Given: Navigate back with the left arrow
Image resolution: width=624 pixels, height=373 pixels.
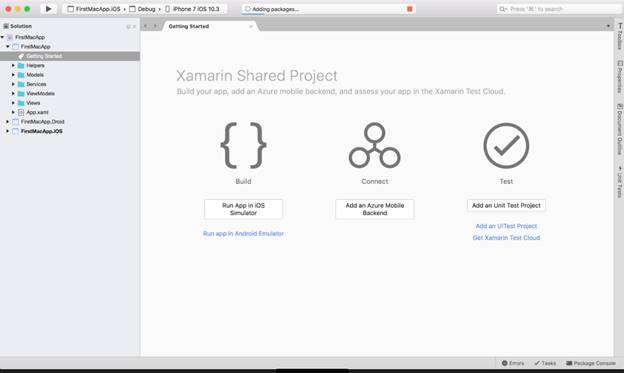Looking at the screenshot, I should (145, 26).
